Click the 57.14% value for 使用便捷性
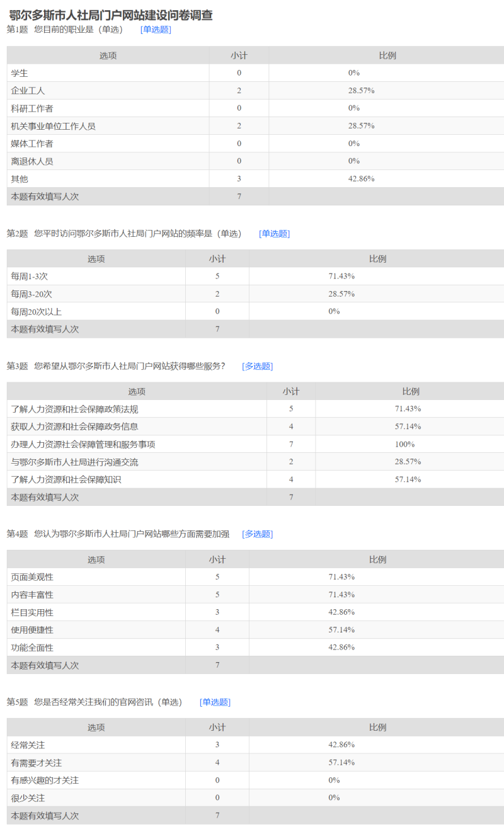 (341, 630)
